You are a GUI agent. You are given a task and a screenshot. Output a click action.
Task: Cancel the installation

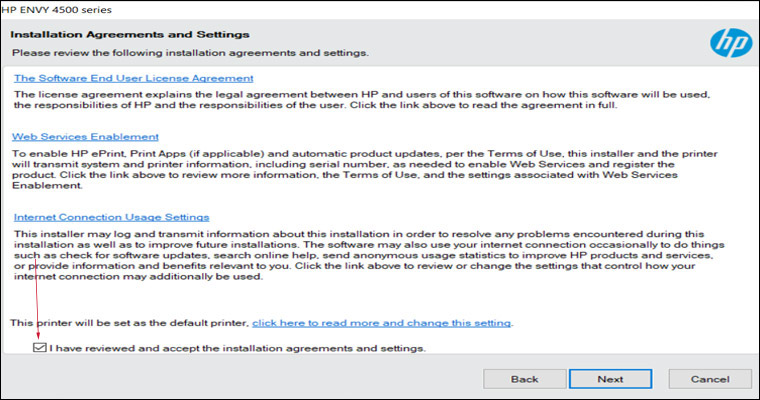[x=710, y=379]
